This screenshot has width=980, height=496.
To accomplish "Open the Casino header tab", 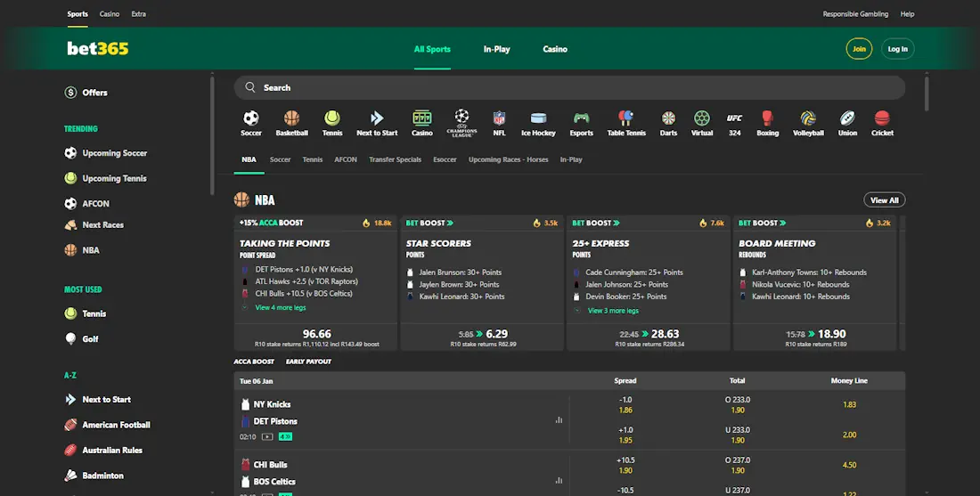I will [x=555, y=49].
